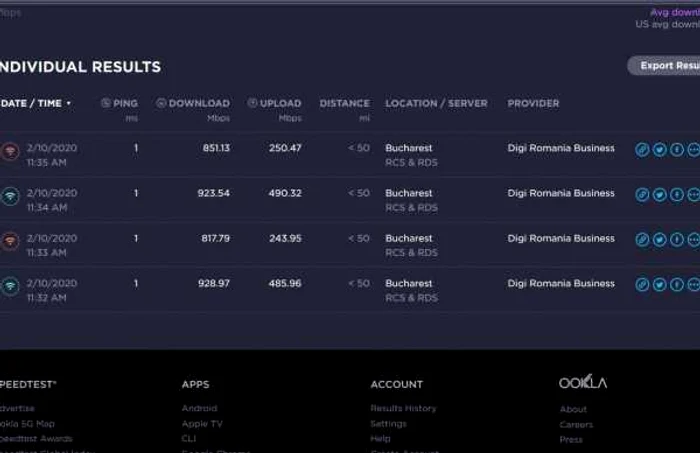Share the 11:32 AM result on Twitter
Image resolution: width=700 pixels, height=453 pixels.
[x=659, y=285]
